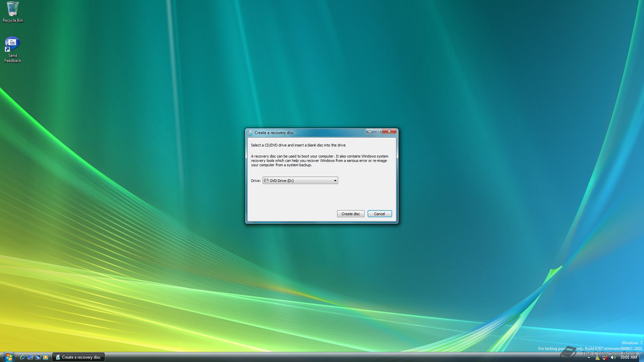Screen dimensions: 644x362
Task: Click the recovery disc dialog title icon
Action: point(250,133)
